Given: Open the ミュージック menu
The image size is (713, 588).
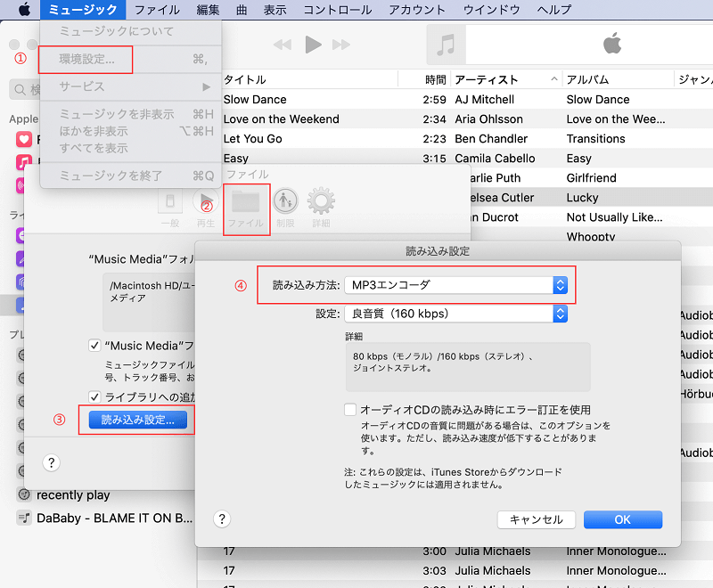Looking at the screenshot, I should pyautogui.click(x=83, y=10).
